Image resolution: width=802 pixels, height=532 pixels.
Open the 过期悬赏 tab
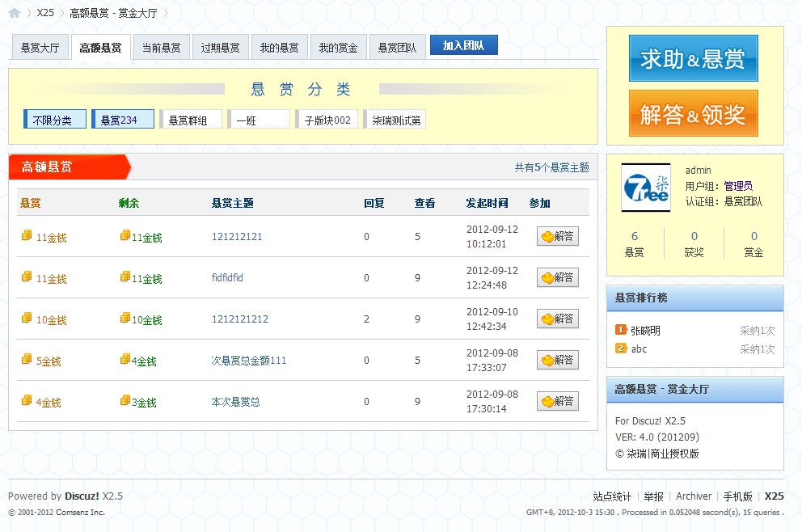pos(220,48)
